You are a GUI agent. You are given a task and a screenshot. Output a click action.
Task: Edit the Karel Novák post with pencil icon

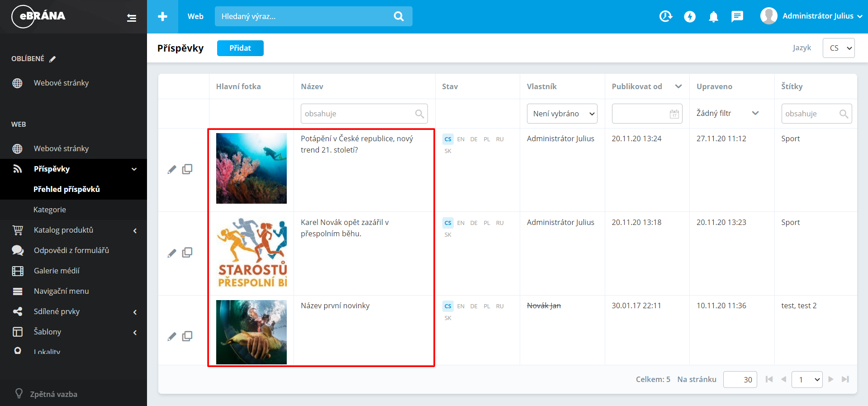coord(172,253)
